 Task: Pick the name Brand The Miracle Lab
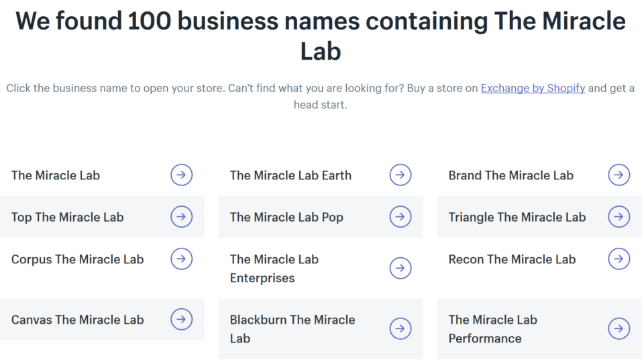[511, 175]
